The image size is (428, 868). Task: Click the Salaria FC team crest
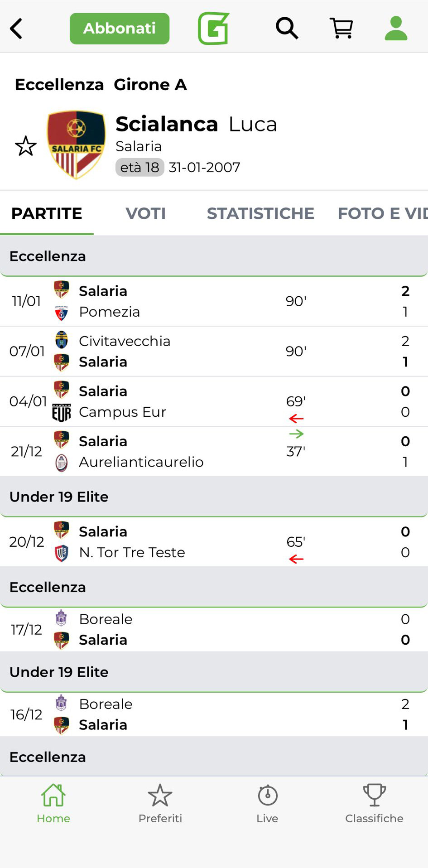pyautogui.click(x=76, y=145)
